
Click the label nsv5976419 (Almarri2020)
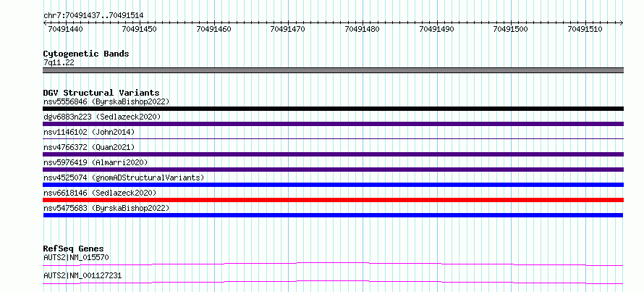96,162
